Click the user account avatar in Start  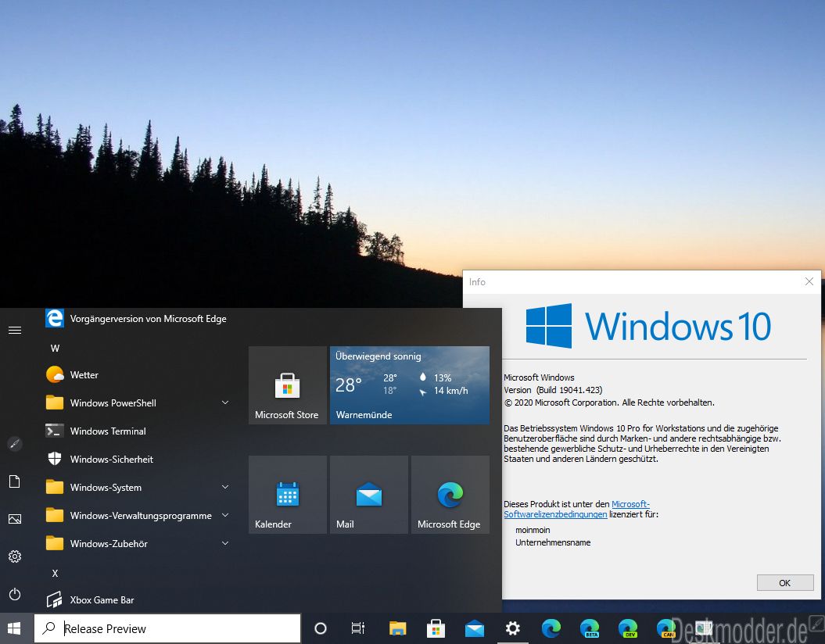click(x=15, y=444)
